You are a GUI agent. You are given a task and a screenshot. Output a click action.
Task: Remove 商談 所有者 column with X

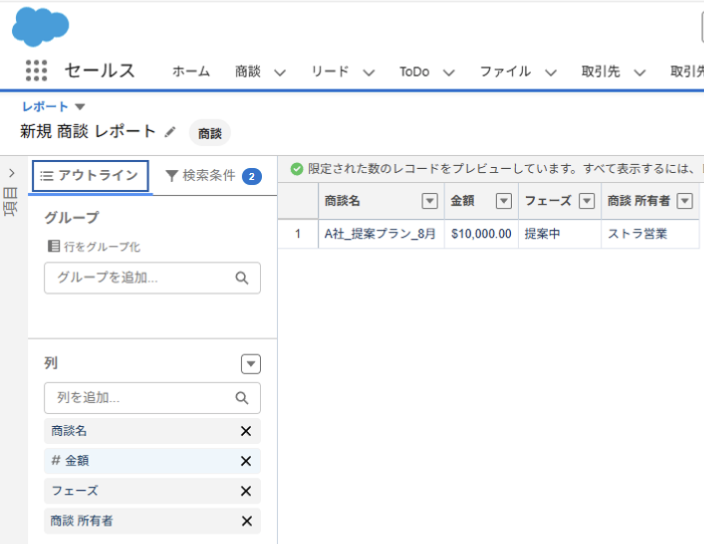pos(246,521)
